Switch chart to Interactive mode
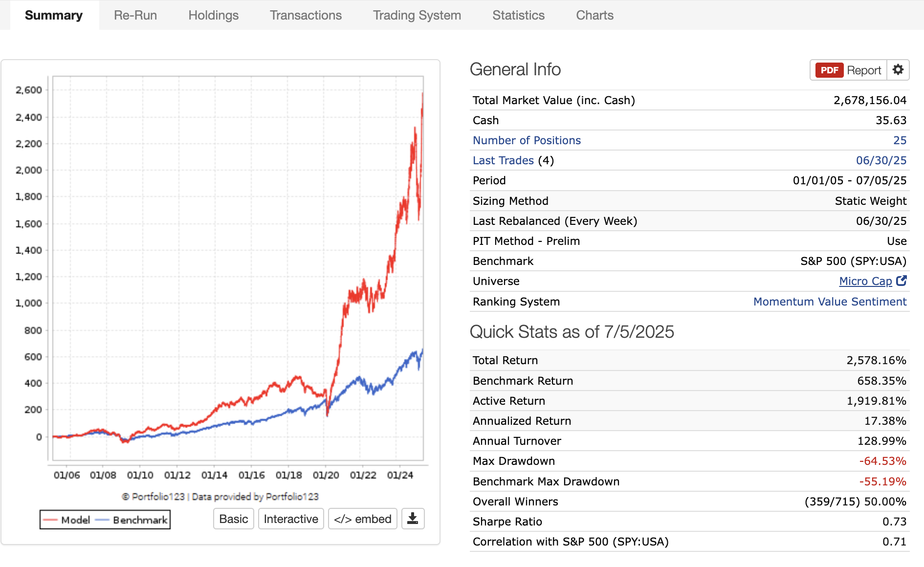 (x=291, y=519)
